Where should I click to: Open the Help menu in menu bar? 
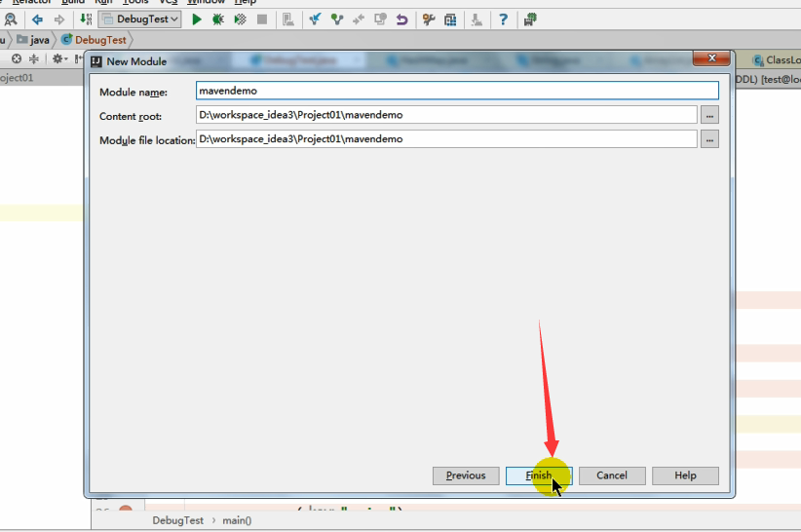tap(246, 2)
